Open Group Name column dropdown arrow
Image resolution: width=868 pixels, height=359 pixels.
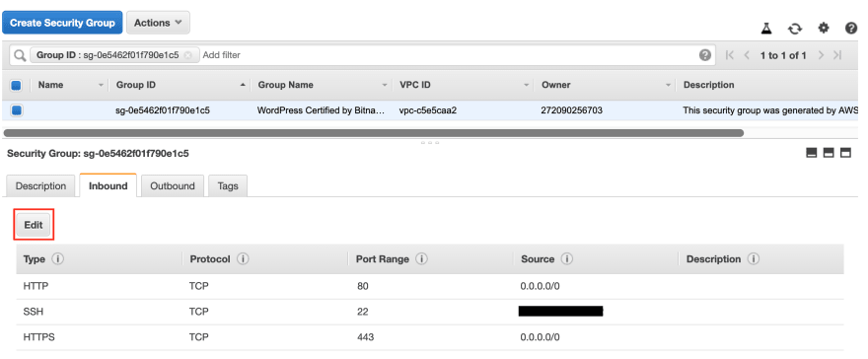click(384, 85)
